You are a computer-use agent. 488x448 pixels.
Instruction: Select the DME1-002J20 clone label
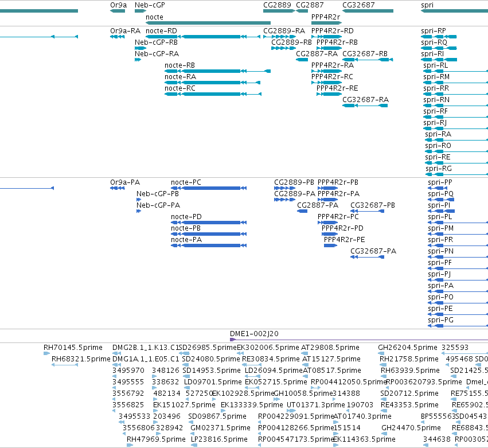tap(254, 334)
